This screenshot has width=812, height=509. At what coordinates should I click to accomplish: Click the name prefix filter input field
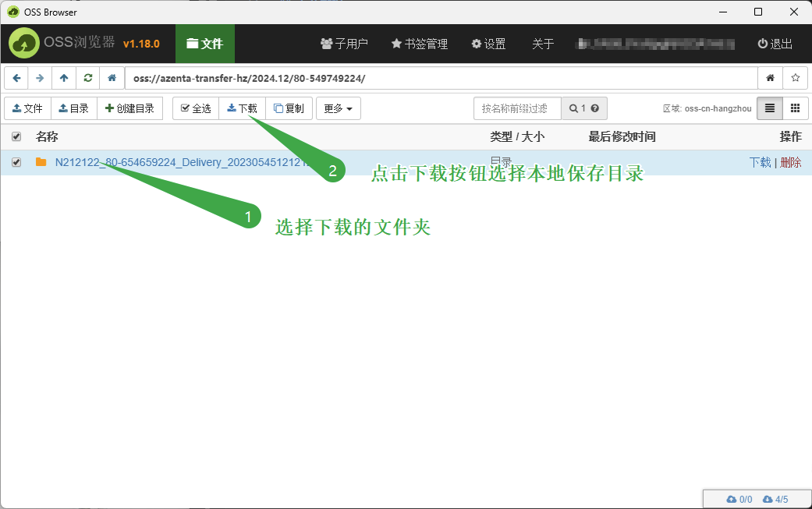(x=516, y=108)
